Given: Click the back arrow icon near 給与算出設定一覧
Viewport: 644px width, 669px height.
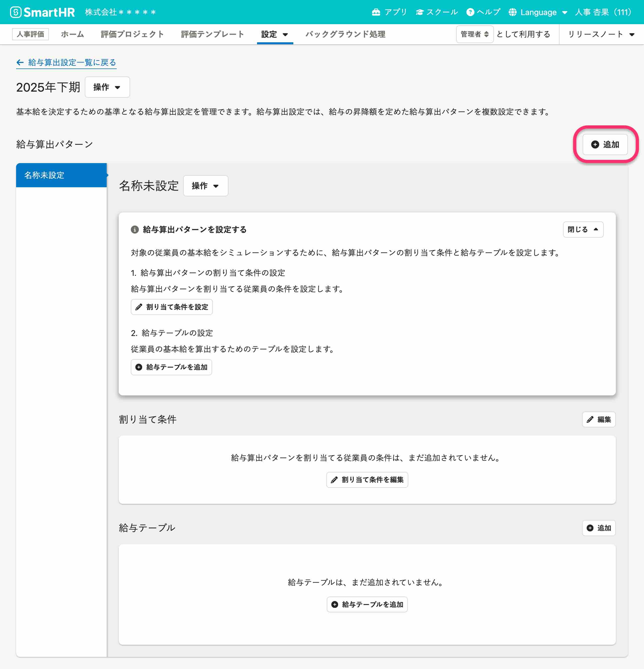Looking at the screenshot, I should (x=20, y=62).
